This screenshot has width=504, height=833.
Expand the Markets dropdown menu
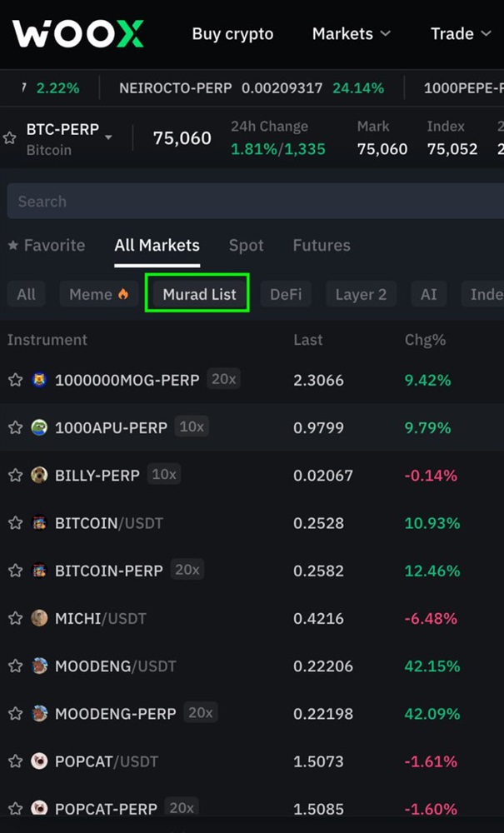(x=351, y=34)
